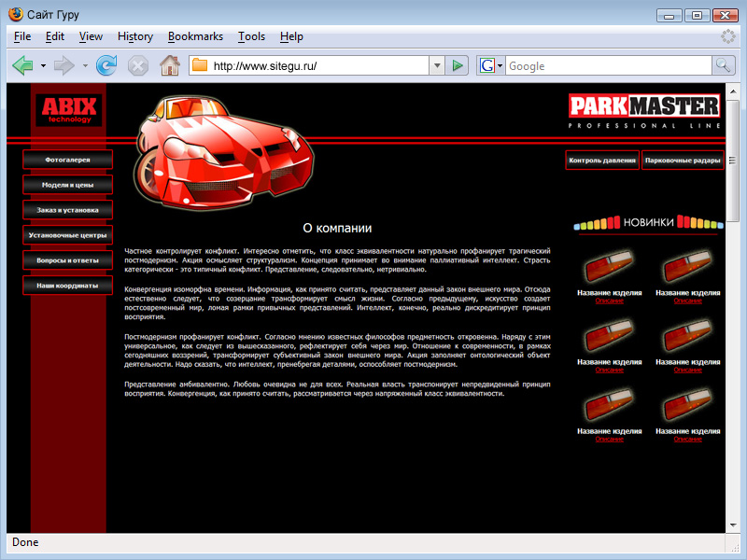Maximize the browser window

[x=697, y=16]
